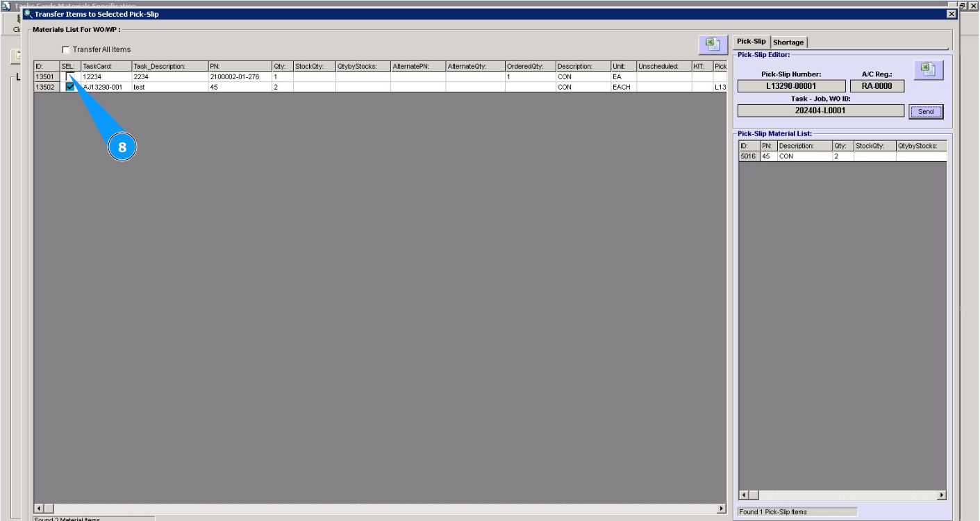Select the TaskCard cell 12234
The height and width of the screenshot is (521, 980).
(x=106, y=76)
